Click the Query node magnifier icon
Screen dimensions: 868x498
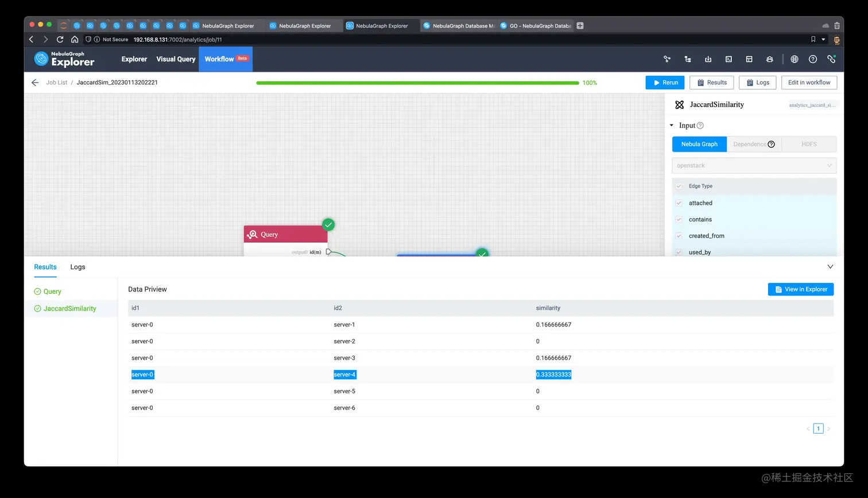[252, 235]
